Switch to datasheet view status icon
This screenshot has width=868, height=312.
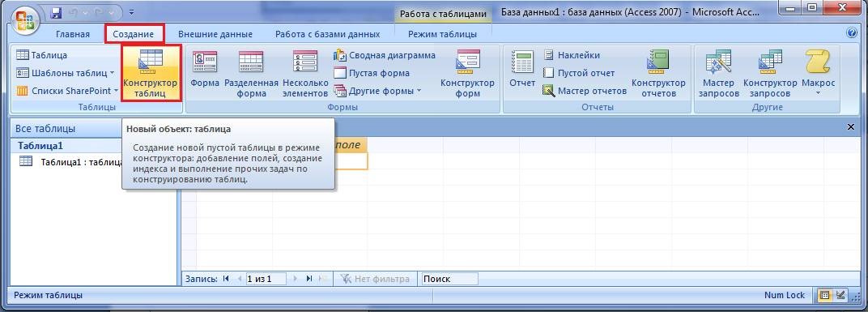825,295
